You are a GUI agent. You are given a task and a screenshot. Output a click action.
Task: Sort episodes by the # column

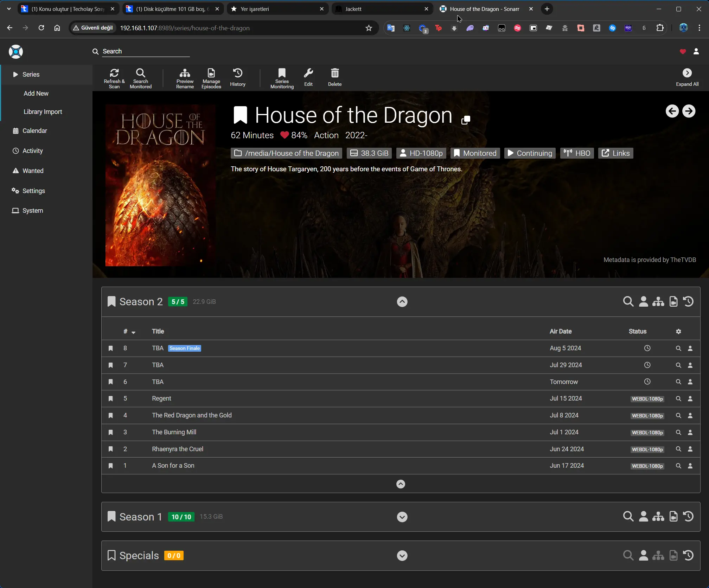pos(129,331)
